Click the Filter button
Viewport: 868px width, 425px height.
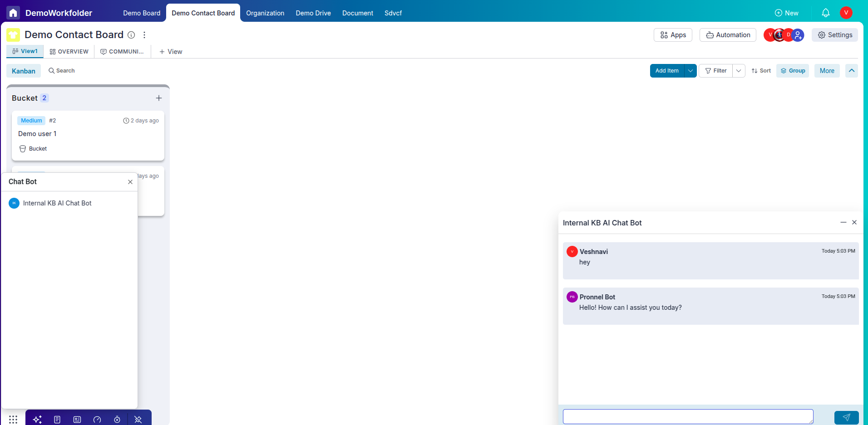click(x=715, y=71)
